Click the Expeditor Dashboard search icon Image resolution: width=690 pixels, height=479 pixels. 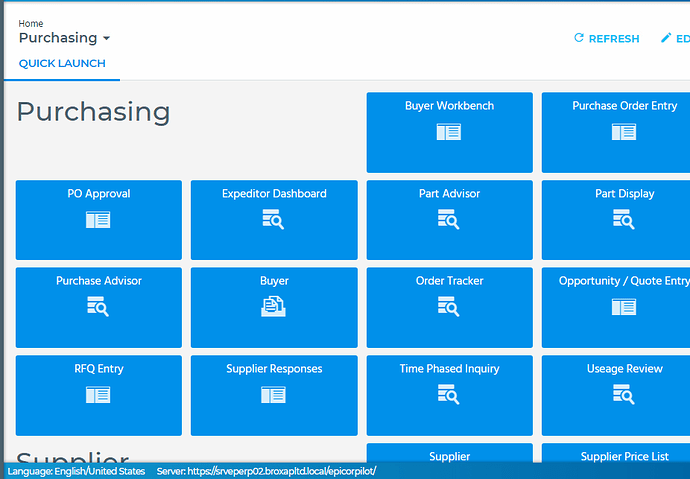tap(273, 219)
